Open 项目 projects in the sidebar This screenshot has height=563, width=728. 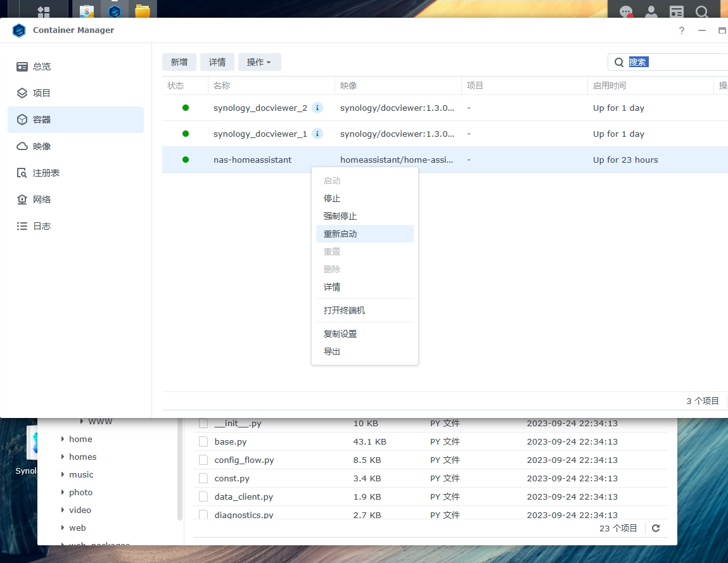click(x=75, y=93)
